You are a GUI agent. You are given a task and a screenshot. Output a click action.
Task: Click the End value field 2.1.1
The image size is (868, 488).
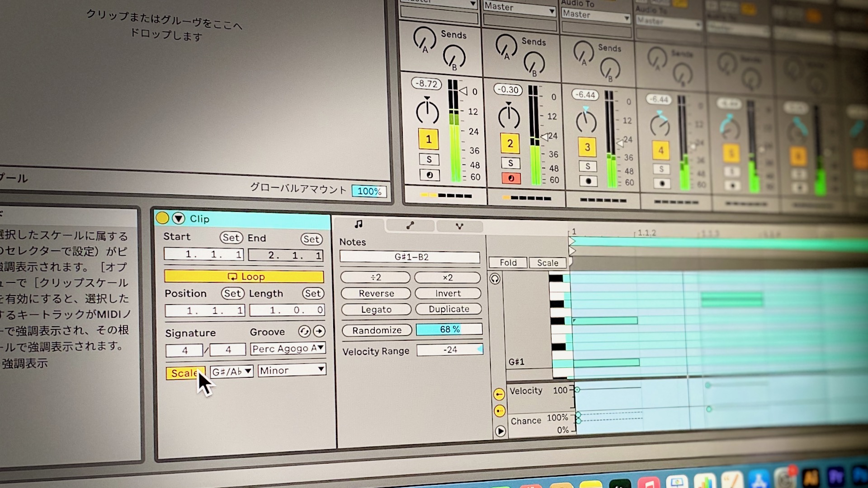coord(286,255)
